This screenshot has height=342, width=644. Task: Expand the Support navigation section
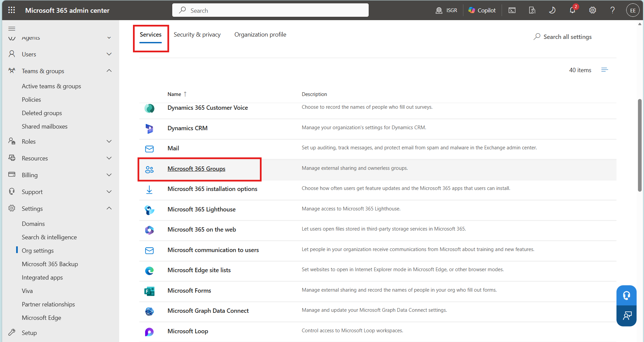pyautogui.click(x=60, y=192)
